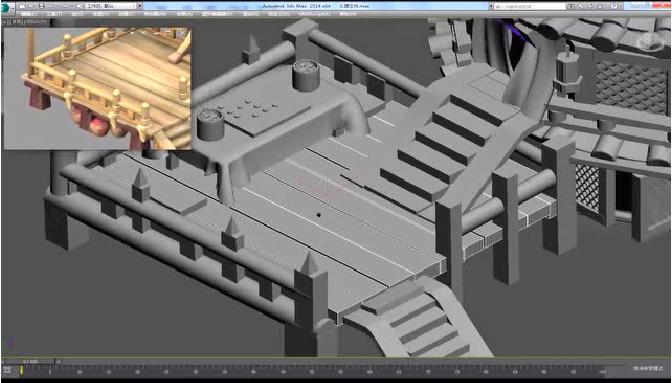Open the Tools menu in the menu bar
The image size is (672, 383).
54,14
